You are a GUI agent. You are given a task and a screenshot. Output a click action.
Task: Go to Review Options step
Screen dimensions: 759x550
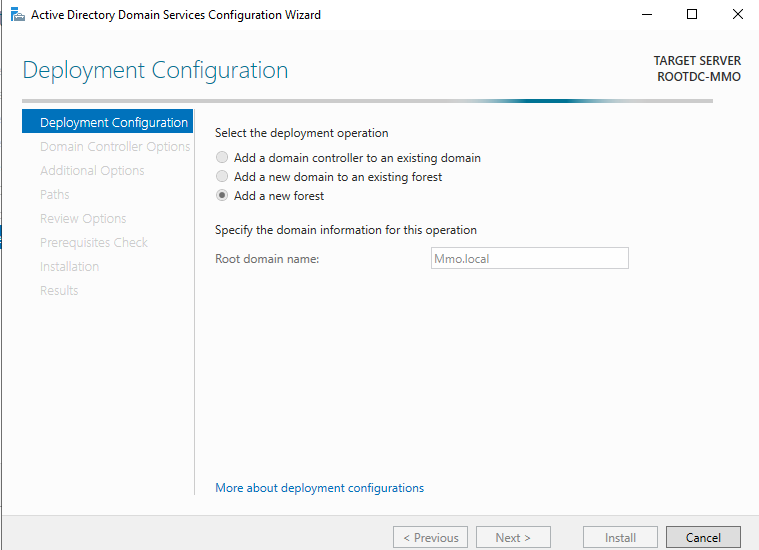tap(83, 219)
